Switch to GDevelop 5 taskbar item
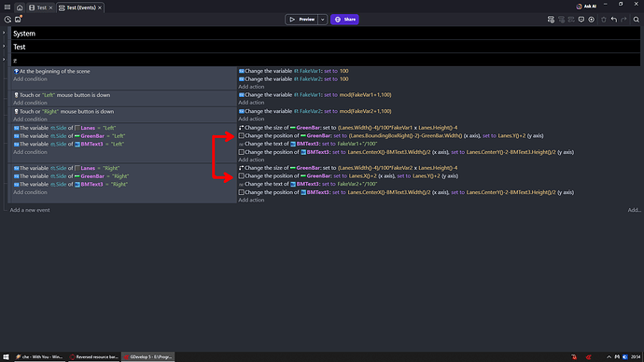Viewport: 644px width, 362px height. [148, 357]
